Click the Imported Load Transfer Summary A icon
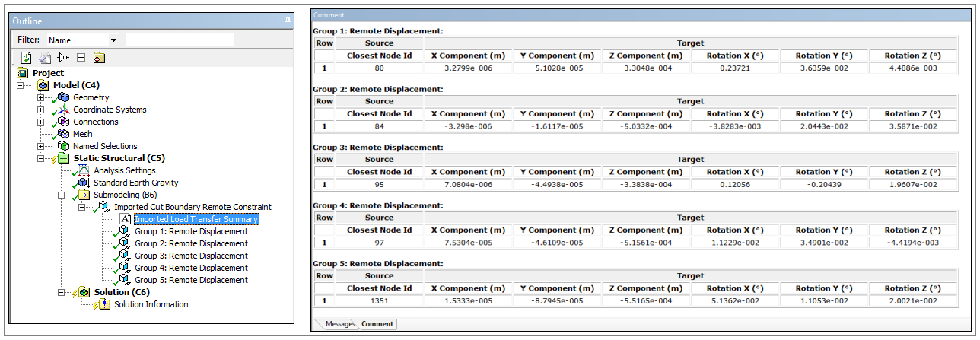980x340 pixels. [126, 219]
